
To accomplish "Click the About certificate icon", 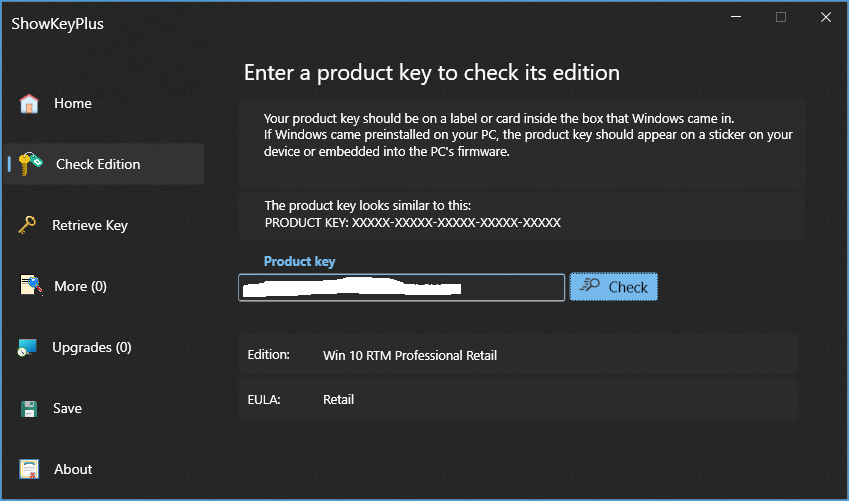I will click(29, 469).
